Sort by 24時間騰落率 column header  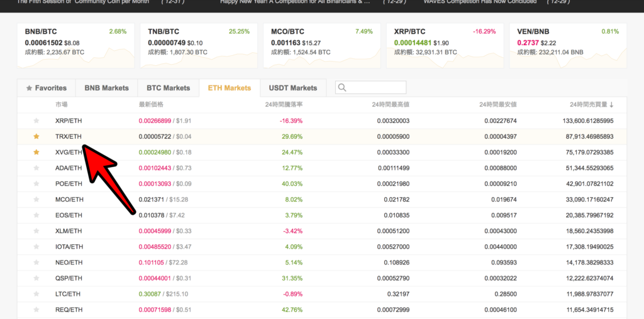click(x=284, y=105)
